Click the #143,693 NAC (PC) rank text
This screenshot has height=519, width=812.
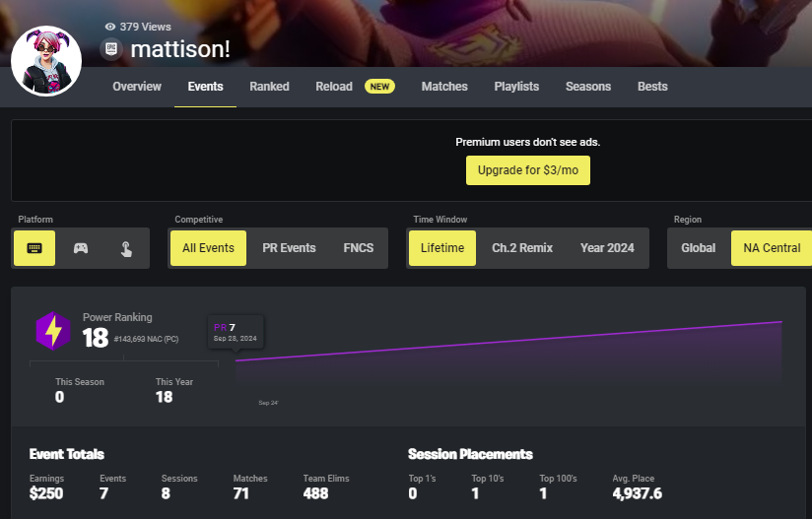coord(146,340)
